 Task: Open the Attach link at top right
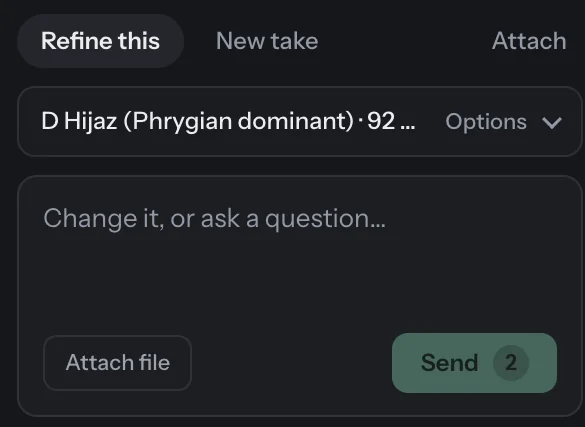tap(529, 41)
